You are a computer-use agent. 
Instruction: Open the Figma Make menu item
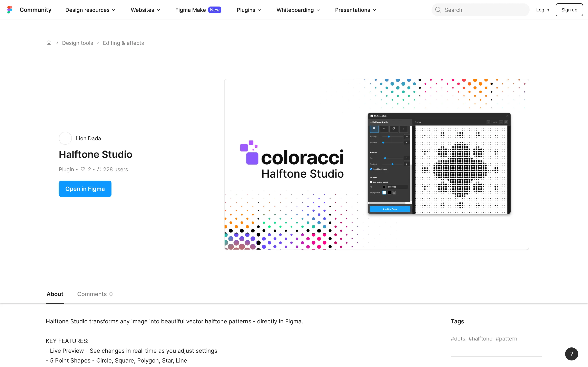(190, 10)
